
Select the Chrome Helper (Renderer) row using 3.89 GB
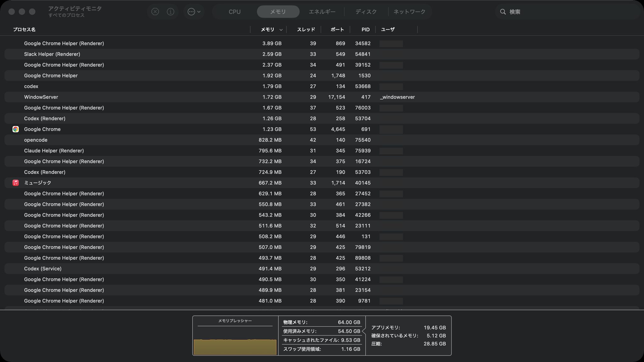pyautogui.click(x=322, y=43)
